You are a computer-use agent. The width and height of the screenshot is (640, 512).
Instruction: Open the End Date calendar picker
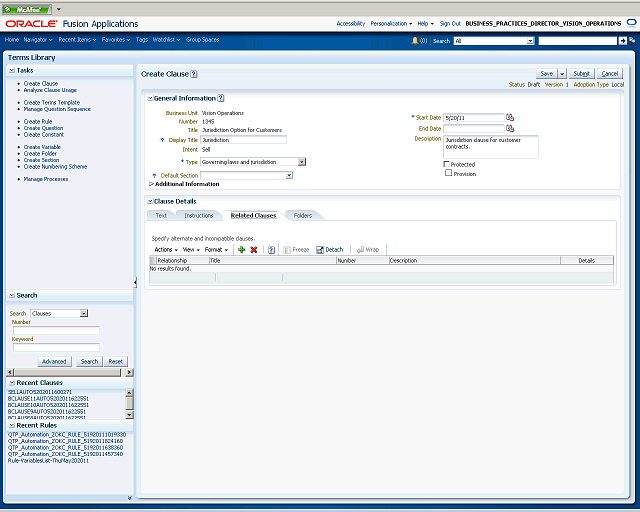(510, 129)
